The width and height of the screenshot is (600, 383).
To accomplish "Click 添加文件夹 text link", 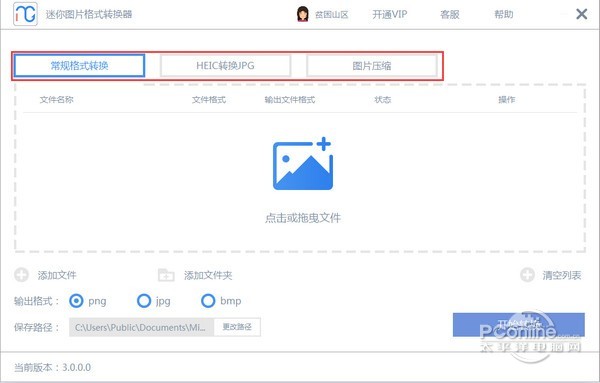I will tap(208, 275).
